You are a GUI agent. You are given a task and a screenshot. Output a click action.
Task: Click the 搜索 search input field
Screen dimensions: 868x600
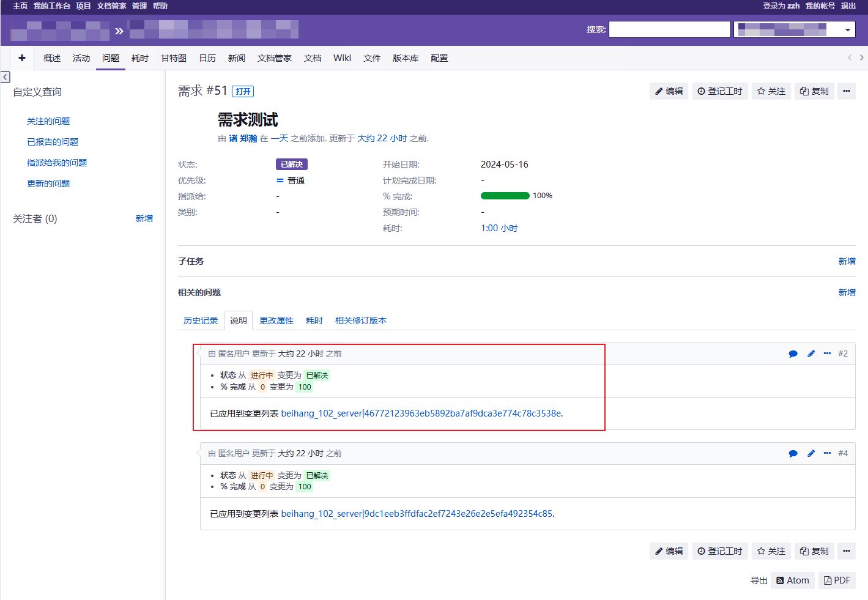(x=669, y=29)
